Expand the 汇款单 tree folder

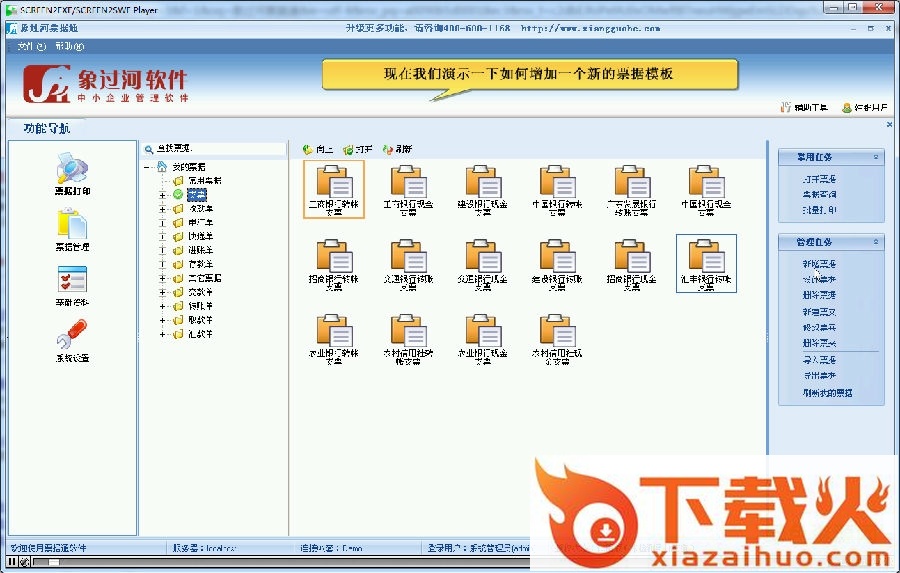(163, 334)
